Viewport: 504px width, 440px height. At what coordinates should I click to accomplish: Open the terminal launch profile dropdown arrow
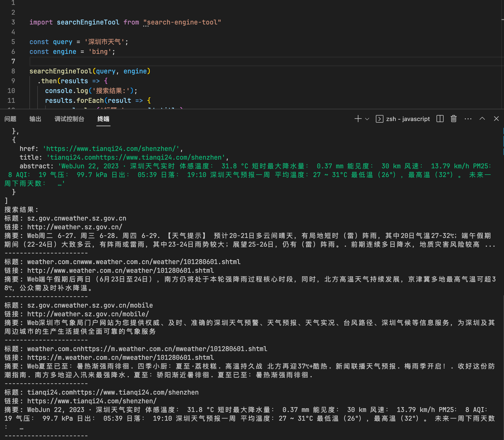(x=367, y=119)
